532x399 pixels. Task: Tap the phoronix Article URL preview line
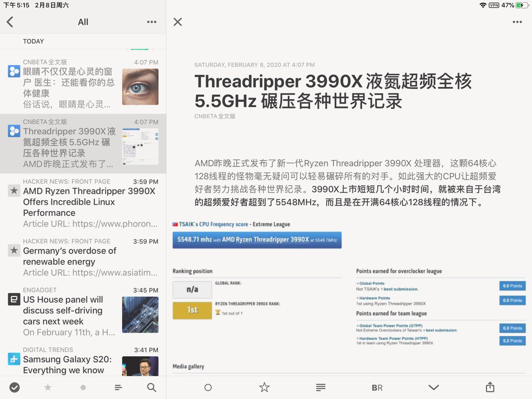(90, 224)
